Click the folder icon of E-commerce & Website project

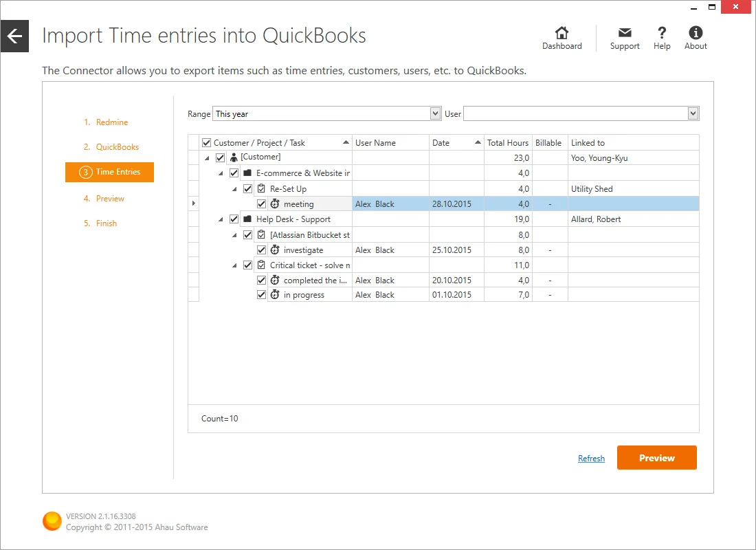247,173
